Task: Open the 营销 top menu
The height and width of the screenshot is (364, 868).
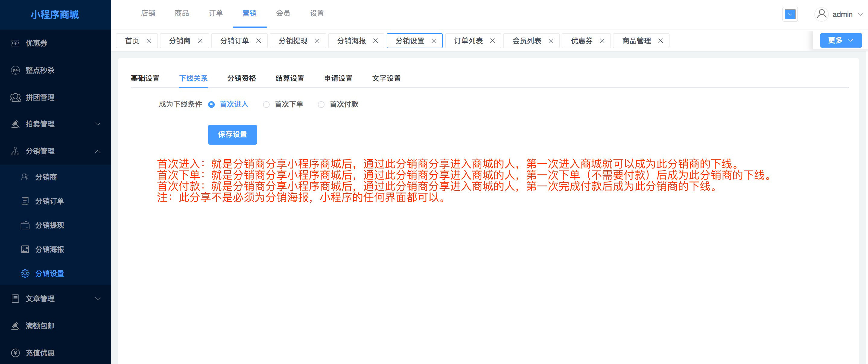Action: pos(249,14)
